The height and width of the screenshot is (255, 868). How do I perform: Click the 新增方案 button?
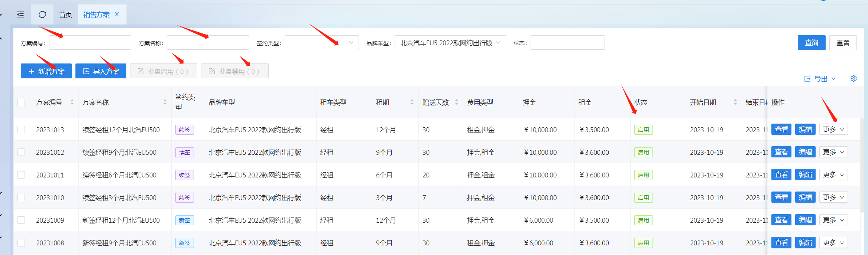[x=46, y=71]
